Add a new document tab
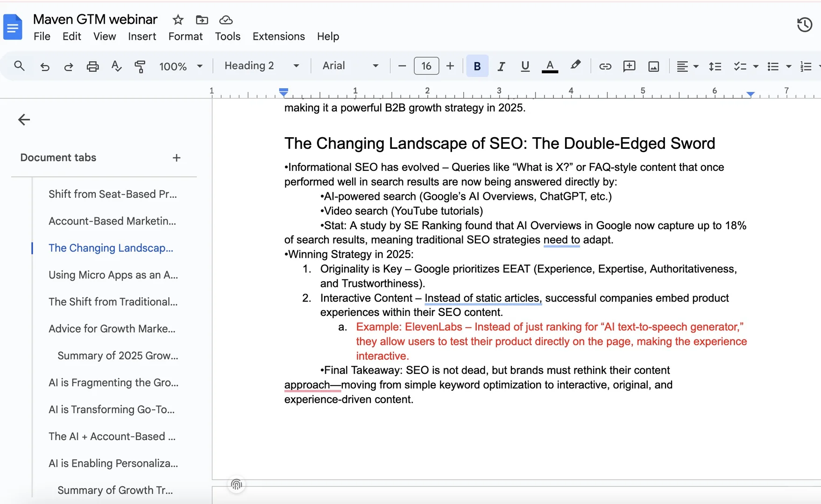Image resolution: width=821 pixels, height=504 pixels. pos(177,158)
